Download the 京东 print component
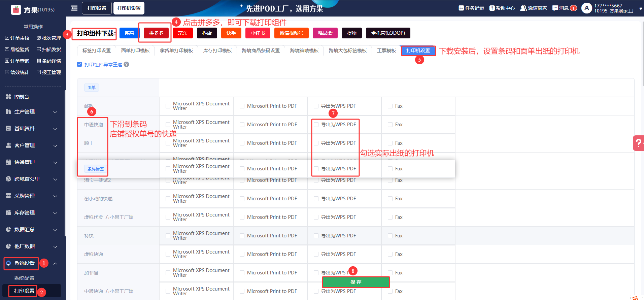 tap(183, 33)
